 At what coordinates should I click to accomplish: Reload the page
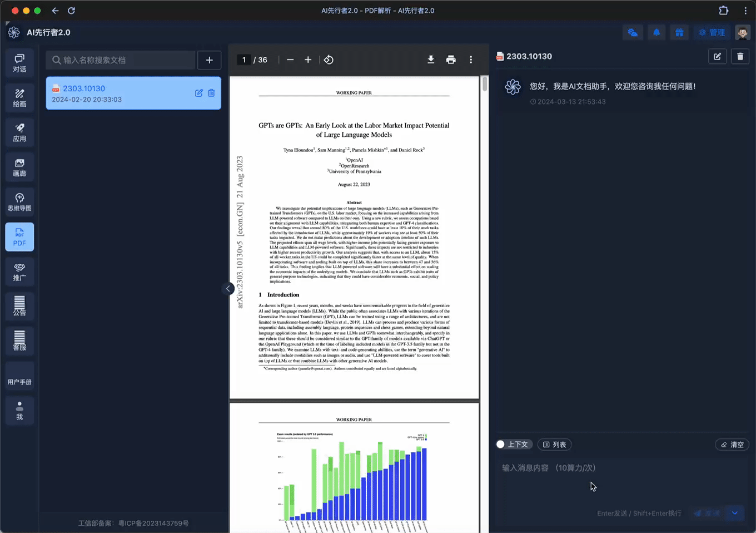[71, 11]
